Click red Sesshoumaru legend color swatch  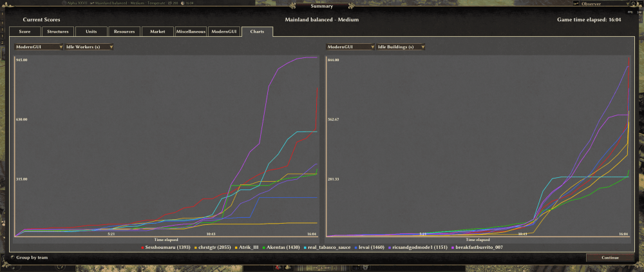[x=142, y=248]
